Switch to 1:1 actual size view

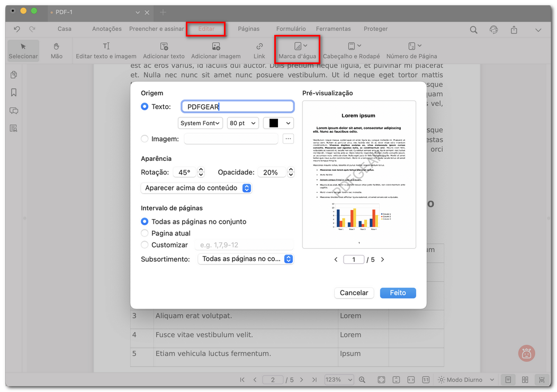point(426,379)
